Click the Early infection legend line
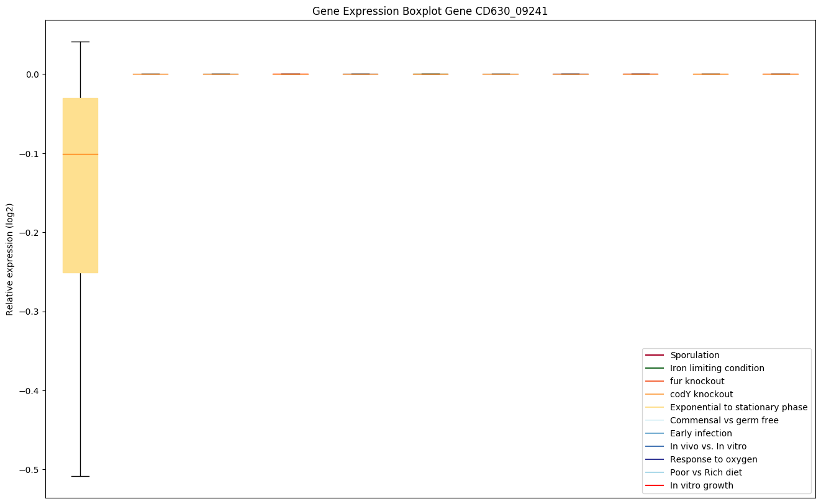The height and width of the screenshot is (504, 821). coord(655,433)
